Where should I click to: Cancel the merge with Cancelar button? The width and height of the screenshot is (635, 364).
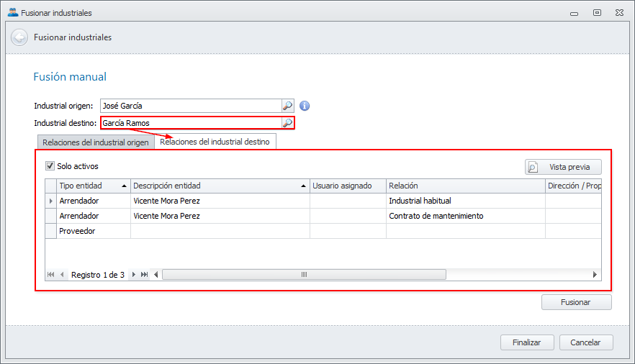585,342
